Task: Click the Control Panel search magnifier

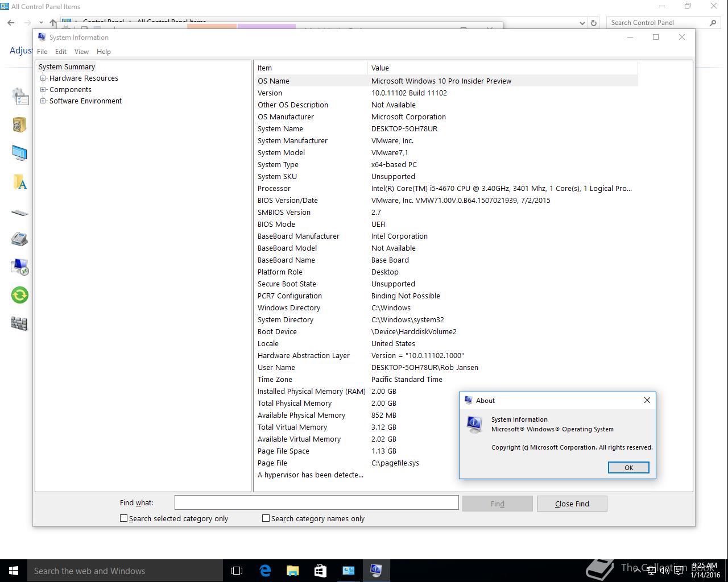Action: pyautogui.click(x=713, y=23)
